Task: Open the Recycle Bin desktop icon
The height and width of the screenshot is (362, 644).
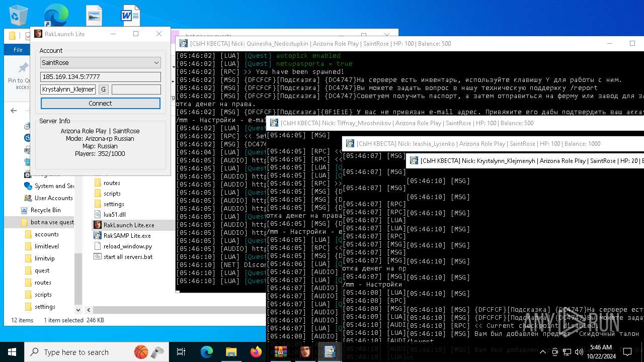Action: click(x=18, y=16)
